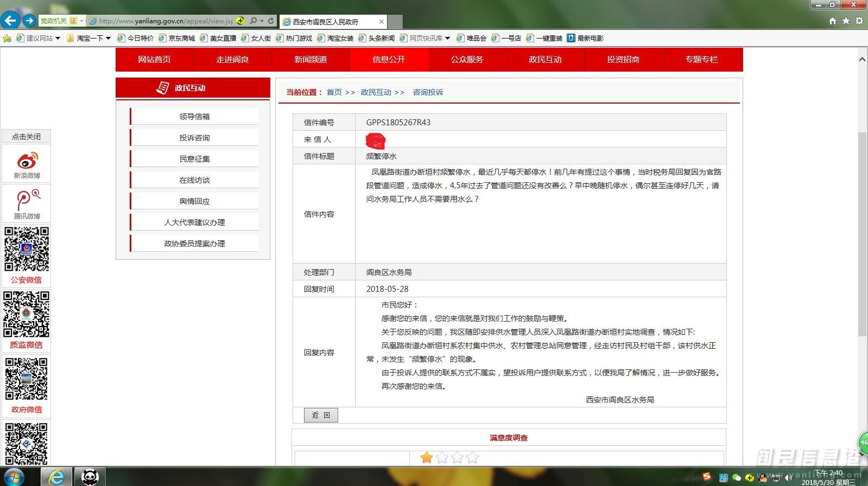Click in the URL address field
Viewport: 868px width, 486px height.
(x=166, y=21)
